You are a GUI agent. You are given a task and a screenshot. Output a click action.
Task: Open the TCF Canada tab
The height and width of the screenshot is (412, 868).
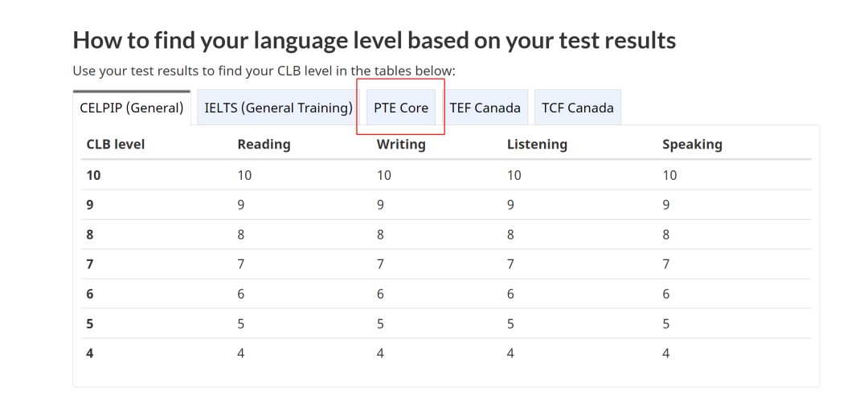click(577, 108)
